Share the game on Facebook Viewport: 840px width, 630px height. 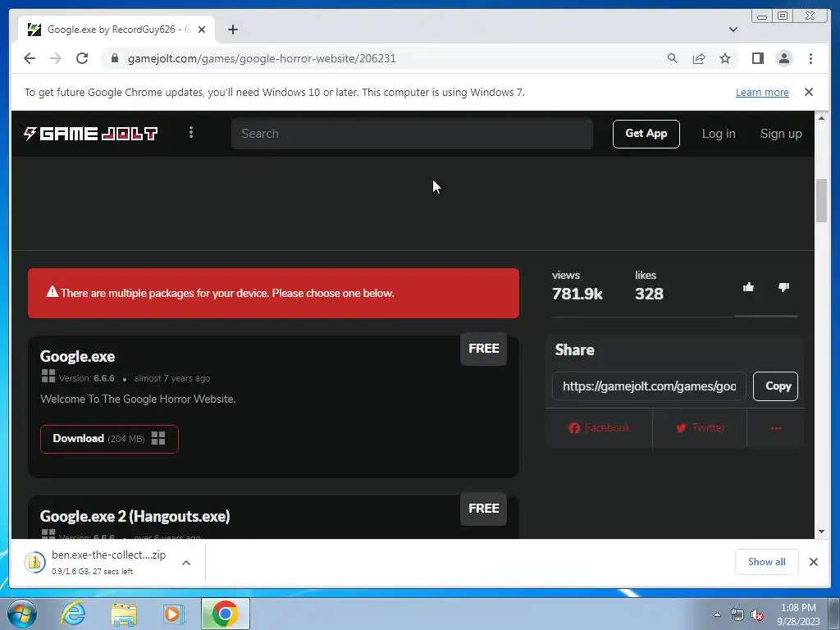pyautogui.click(x=599, y=427)
